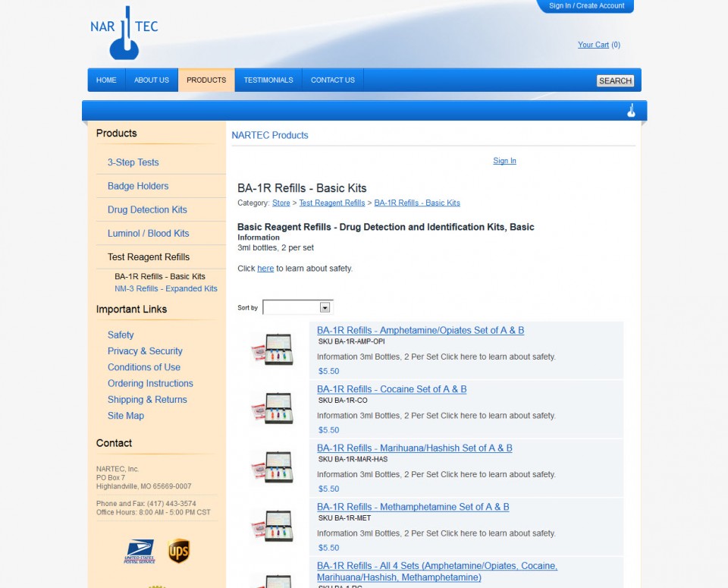Open Shipping & Returns link
The width and height of the screenshot is (728, 588).
pyautogui.click(x=147, y=400)
